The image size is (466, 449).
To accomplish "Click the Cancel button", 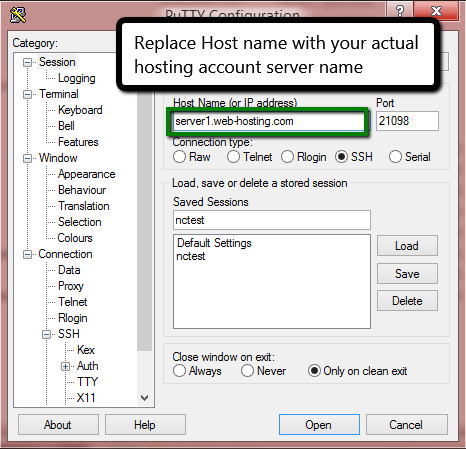I will (407, 425).
